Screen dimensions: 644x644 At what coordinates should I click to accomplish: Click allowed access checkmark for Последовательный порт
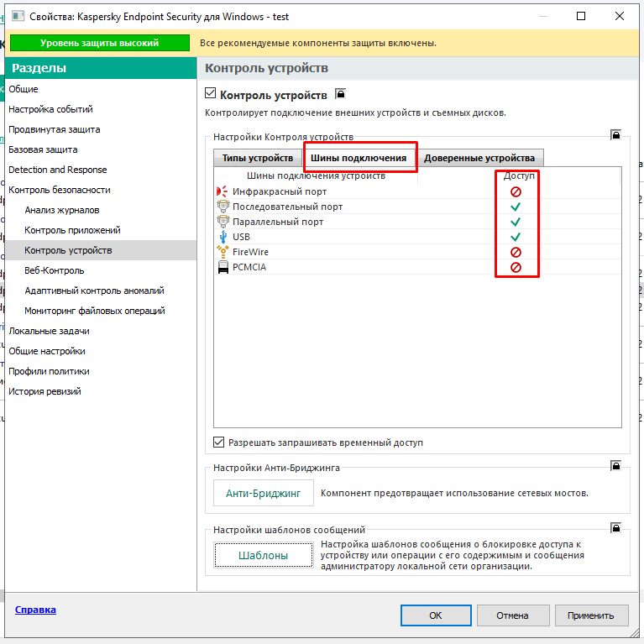point(516,207)
